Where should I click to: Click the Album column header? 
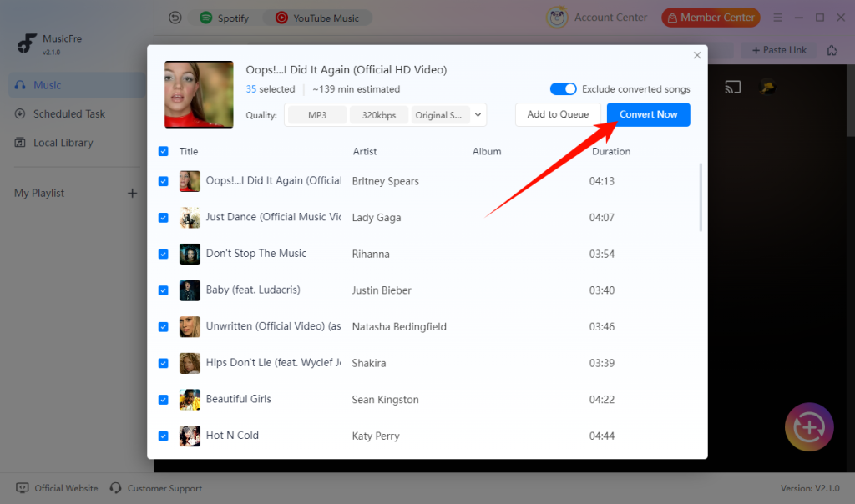[487, 152]
